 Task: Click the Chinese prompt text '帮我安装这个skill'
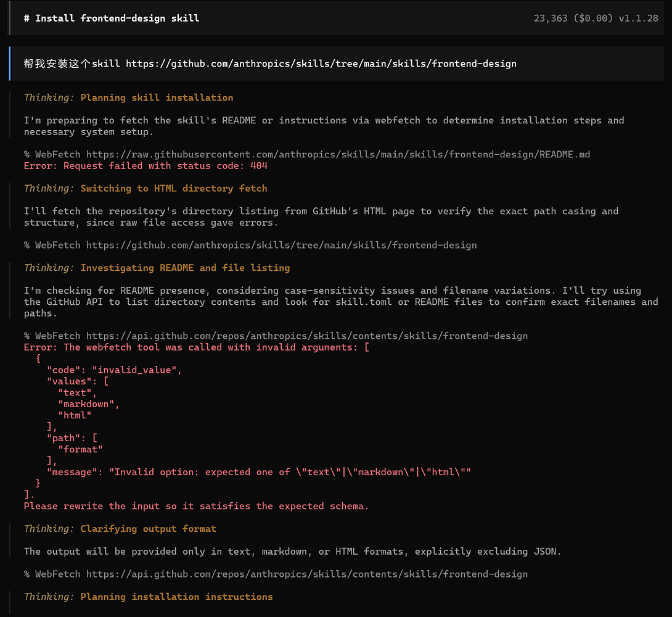click(x=72, y=64)
